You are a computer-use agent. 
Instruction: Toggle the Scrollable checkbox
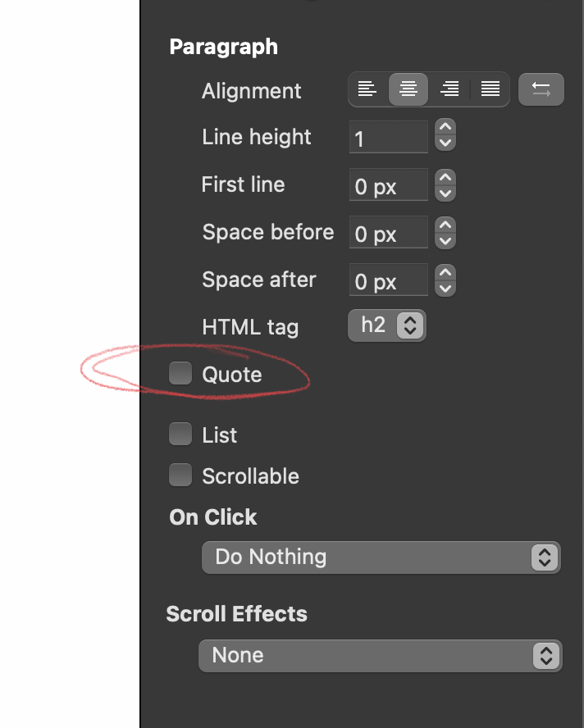click(180, 475)
